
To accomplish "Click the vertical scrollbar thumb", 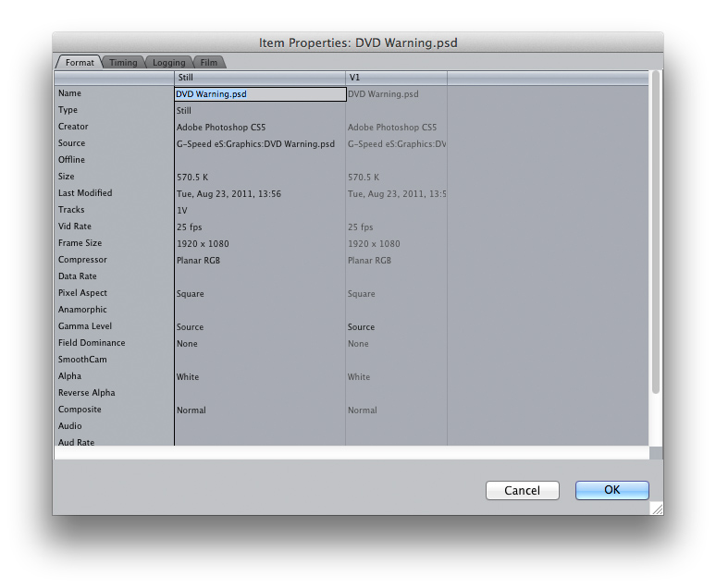I will tap(656, 232).
